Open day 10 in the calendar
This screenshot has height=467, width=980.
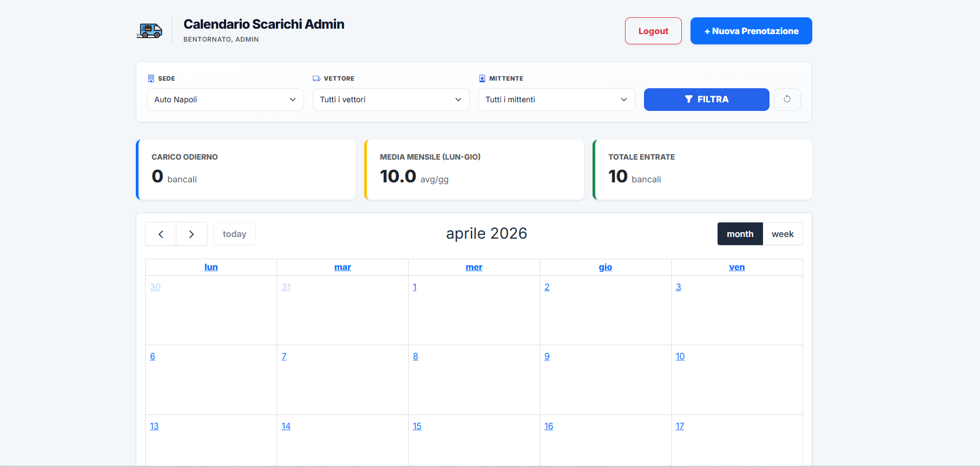(680, 357)
